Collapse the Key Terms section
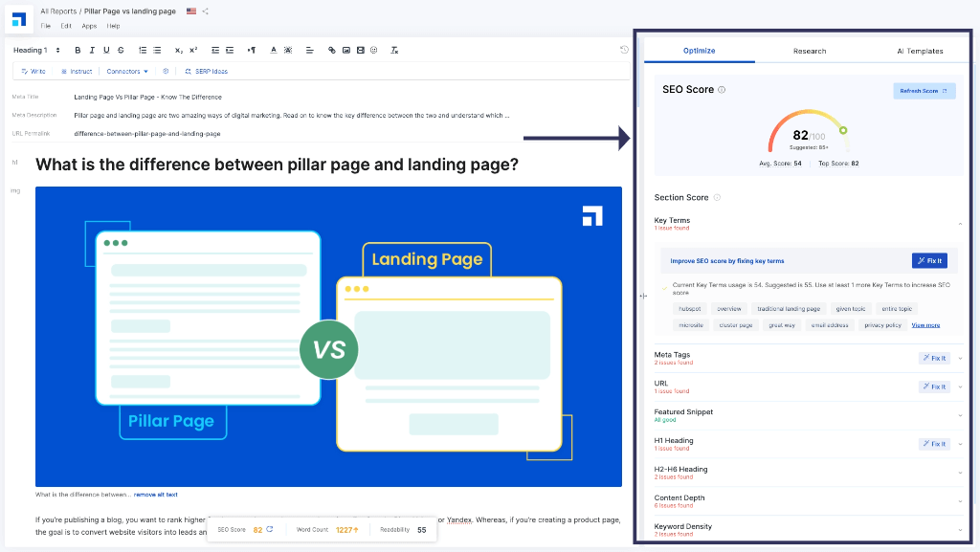The width and height of the screenshot is (980, 552). 960,224
